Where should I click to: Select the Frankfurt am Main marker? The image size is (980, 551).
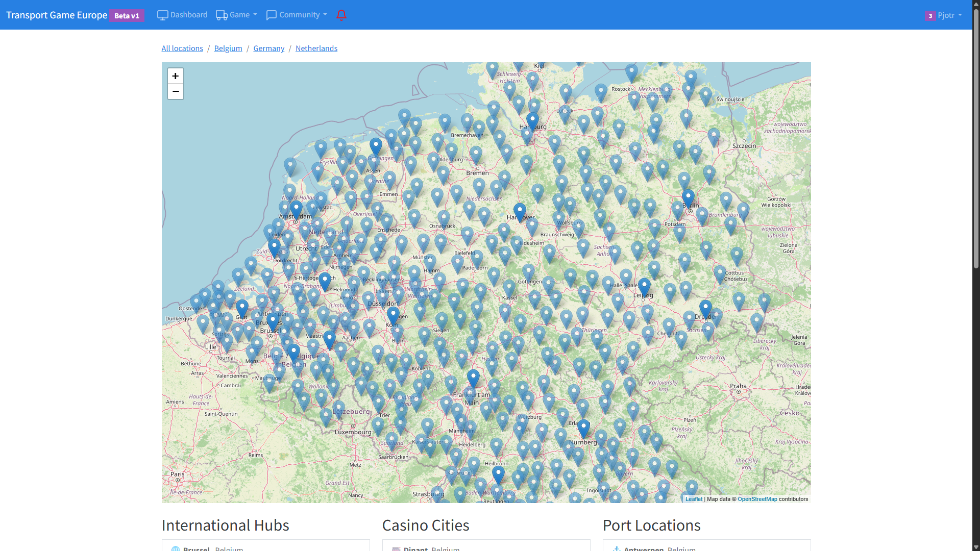point(473,380)
